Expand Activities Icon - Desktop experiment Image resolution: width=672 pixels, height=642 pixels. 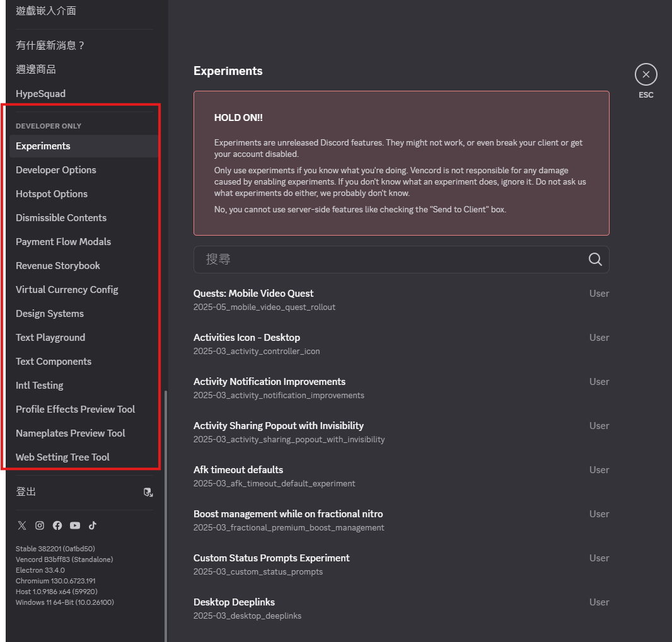pos(401,344)
